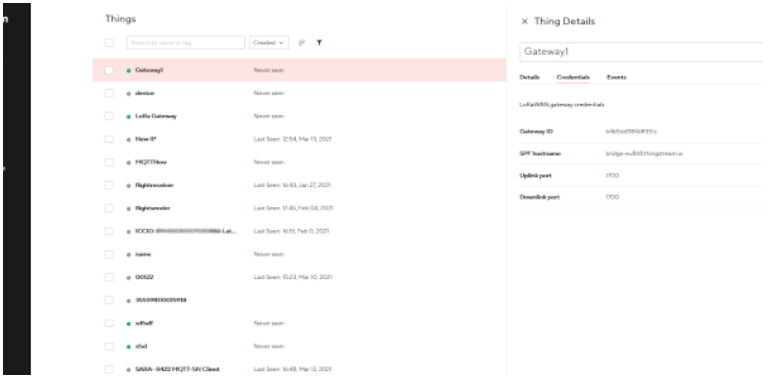
Task: Click the Gateway ID value
Action: tap(631, 132)
